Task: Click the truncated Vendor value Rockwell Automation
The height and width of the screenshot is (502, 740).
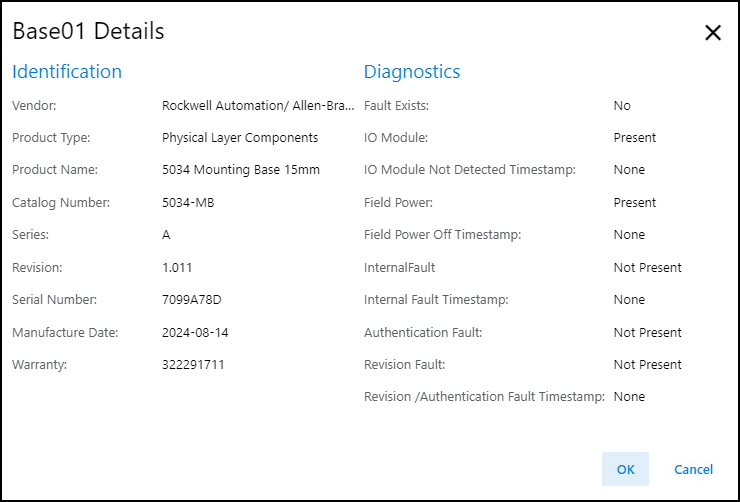Action: click(257, 105)
